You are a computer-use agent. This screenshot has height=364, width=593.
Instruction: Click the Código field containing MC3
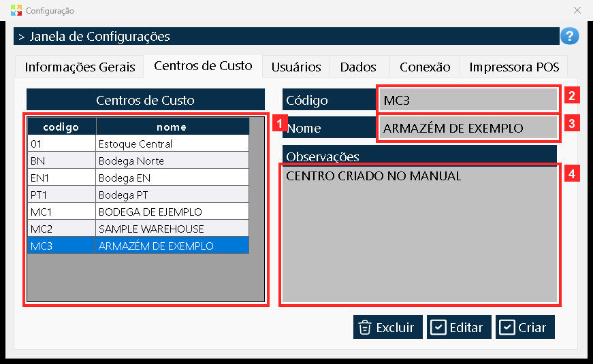[468, 100]
